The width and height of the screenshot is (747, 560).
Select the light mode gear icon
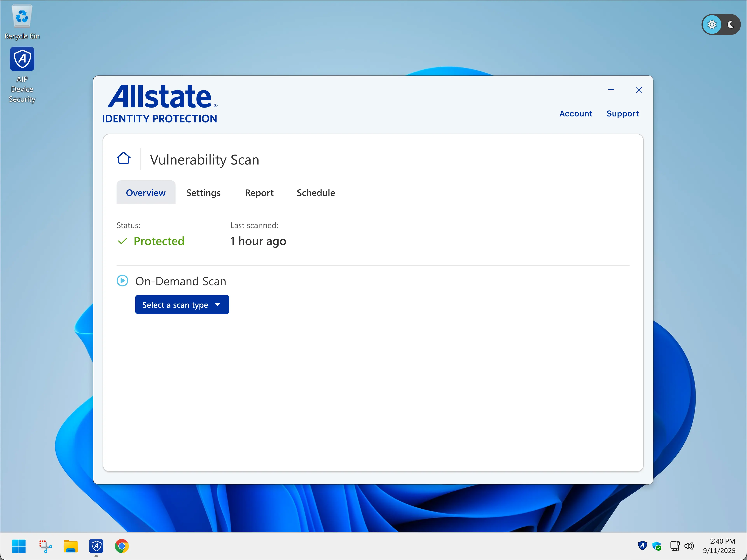[x=712, y=24]
